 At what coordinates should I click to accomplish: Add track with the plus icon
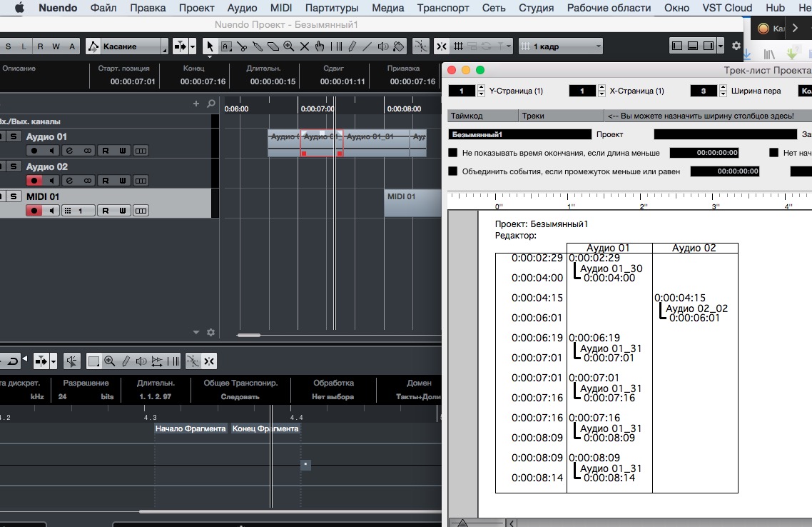click(x=196, y=104)
